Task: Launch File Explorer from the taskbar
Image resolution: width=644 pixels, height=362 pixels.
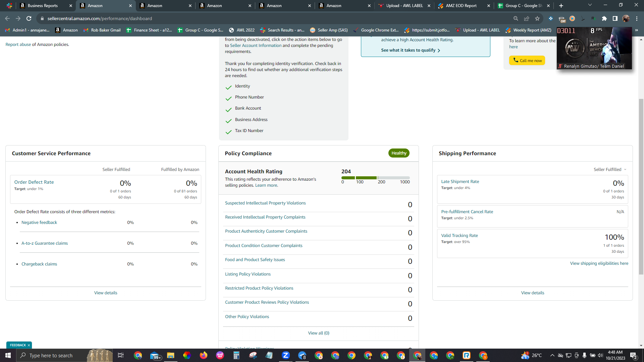Action: click(171, 355)
